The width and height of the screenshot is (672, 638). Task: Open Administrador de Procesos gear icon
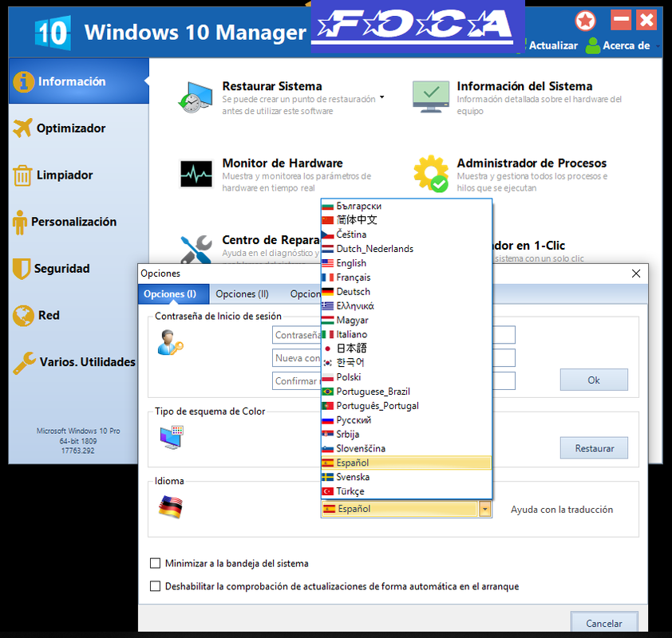(x=431, y=173)
